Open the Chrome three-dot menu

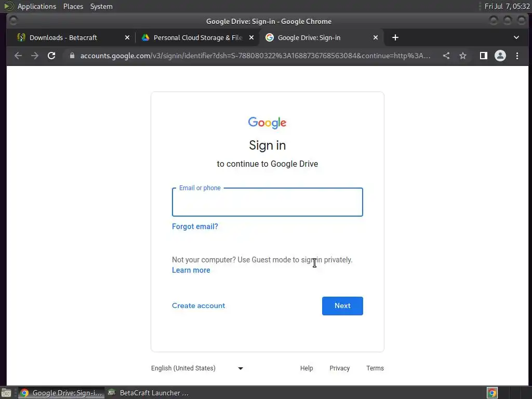(x=517, y=56)
